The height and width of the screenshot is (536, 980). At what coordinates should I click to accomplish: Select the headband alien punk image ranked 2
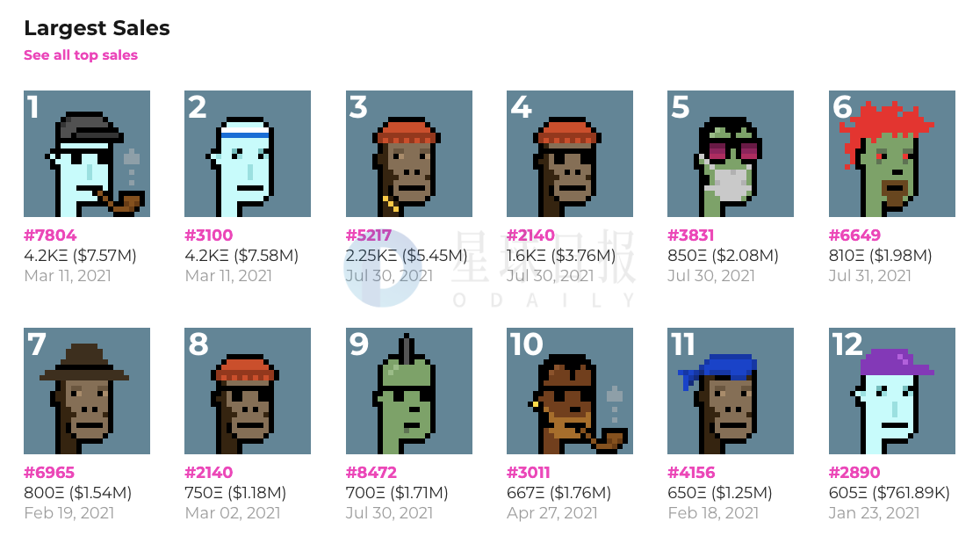(x=248, y=154)
